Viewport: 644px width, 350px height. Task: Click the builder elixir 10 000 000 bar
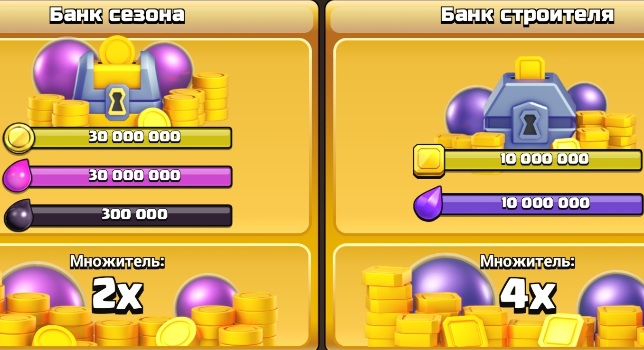541,204
